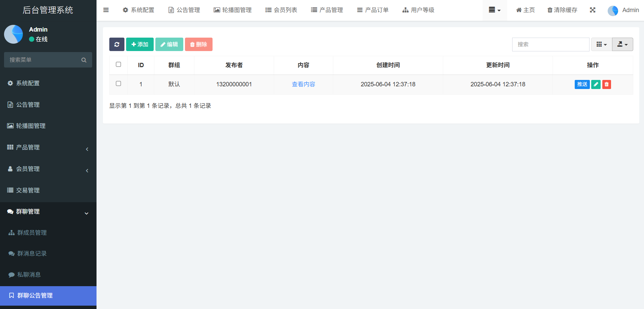Click red delete icon in row 1

[x=607, y=84]
